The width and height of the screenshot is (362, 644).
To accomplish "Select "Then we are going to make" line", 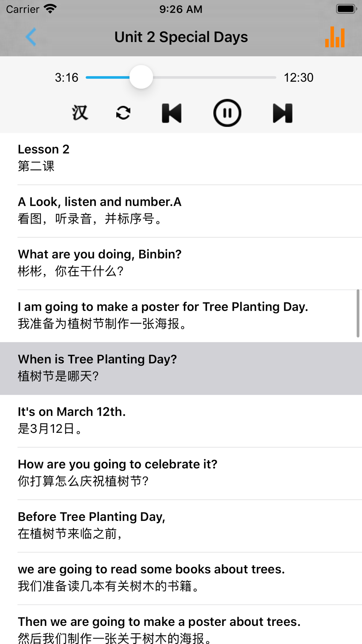I will pyautogui.click(x=181, y=630).
